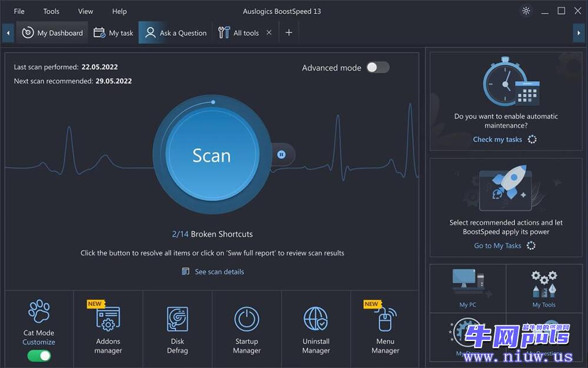Open the Disk Defrag tool

pos(178,329)
